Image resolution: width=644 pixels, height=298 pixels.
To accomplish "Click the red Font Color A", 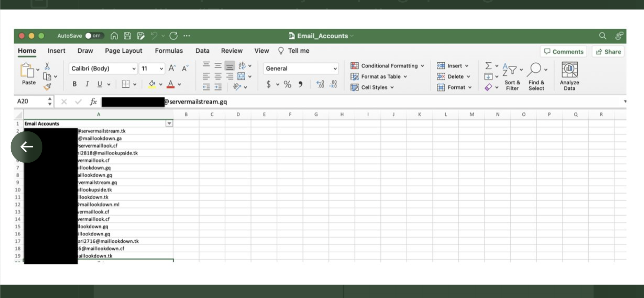I will (x=170, y=84).
